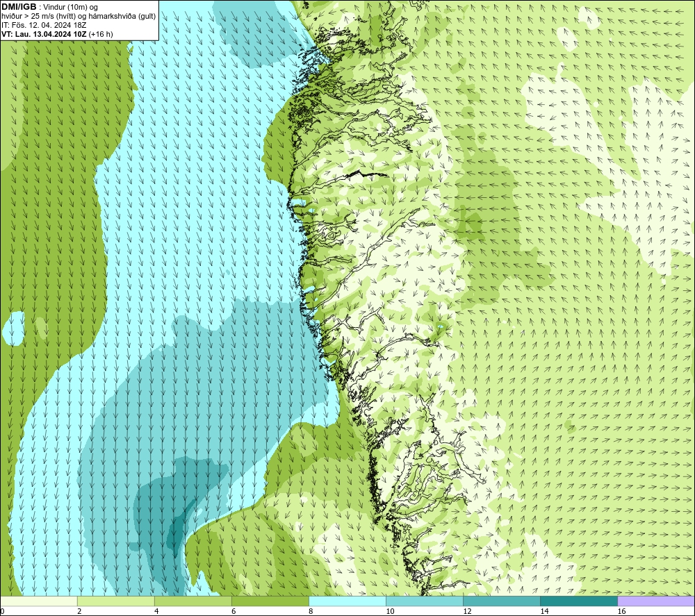Click the 8–10 m/s light cyan swatch
The image size is (695, 616).
347,601
